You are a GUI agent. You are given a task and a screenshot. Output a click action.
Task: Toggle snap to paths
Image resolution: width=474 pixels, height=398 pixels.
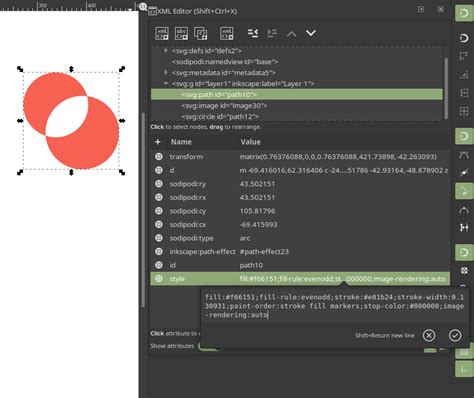point(464,155)
